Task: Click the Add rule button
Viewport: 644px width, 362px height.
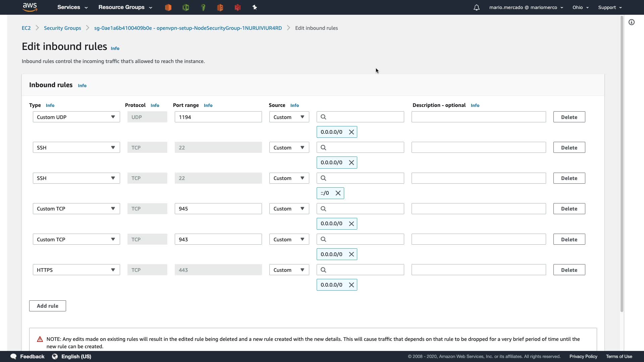Action: [47, 306]
